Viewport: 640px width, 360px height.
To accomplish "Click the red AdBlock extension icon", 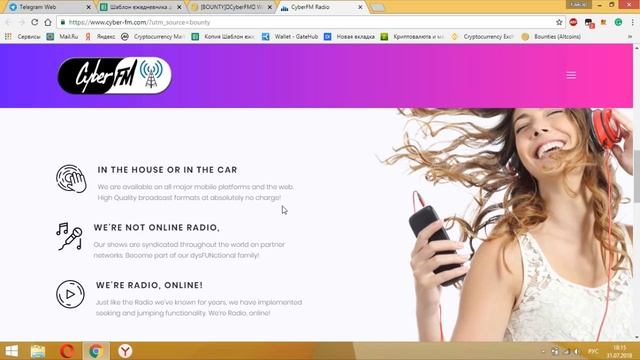I will [x=573, y=22].
